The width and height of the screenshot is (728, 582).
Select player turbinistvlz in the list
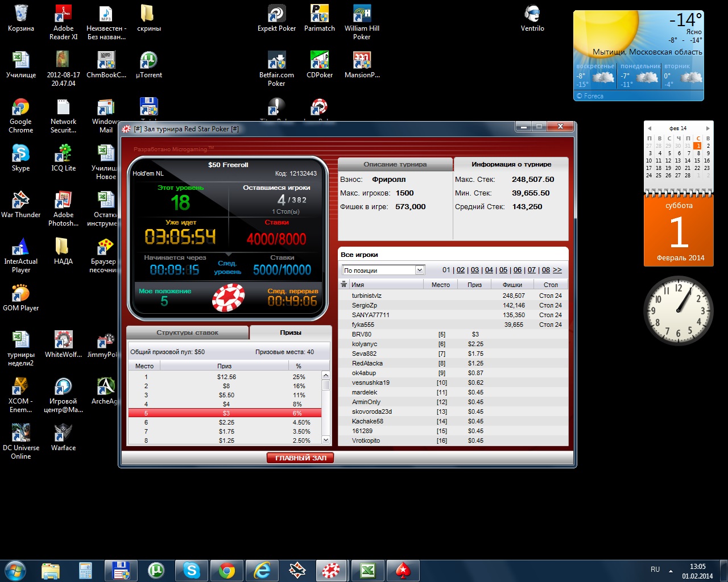pyautogui.click(x=366, y=296)
